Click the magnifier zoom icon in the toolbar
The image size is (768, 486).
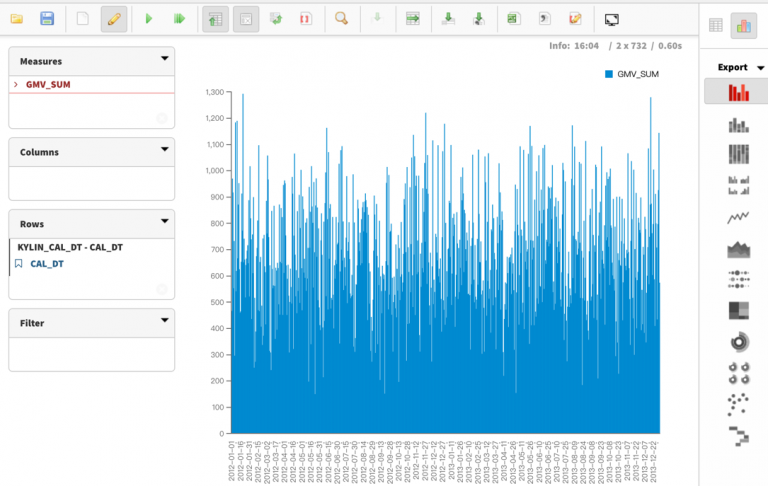341,18
